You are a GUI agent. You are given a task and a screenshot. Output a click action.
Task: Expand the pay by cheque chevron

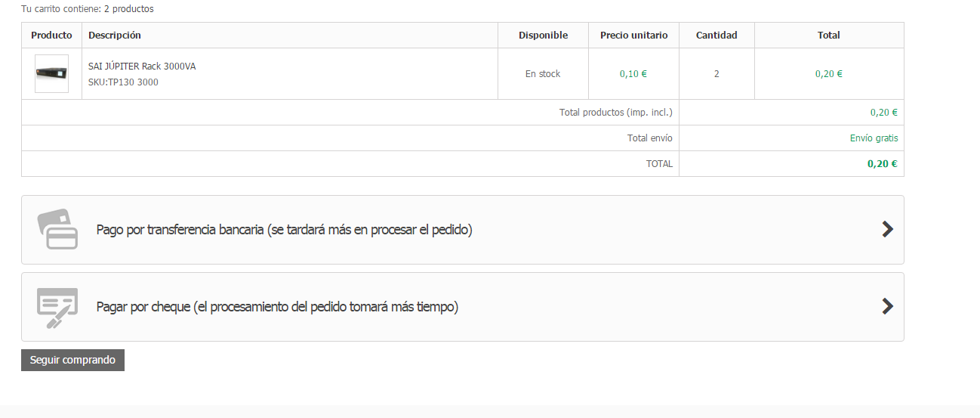(887, 307)
